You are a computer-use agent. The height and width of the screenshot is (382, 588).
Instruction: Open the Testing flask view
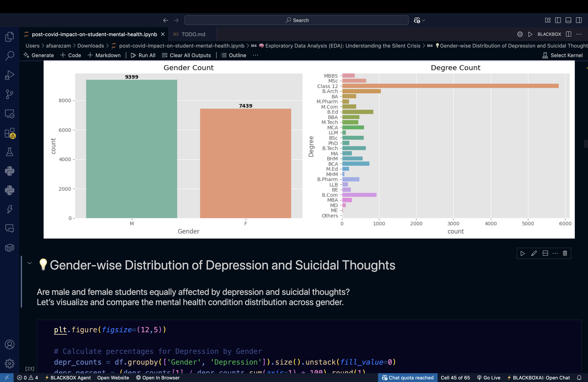tap(9, 152)
